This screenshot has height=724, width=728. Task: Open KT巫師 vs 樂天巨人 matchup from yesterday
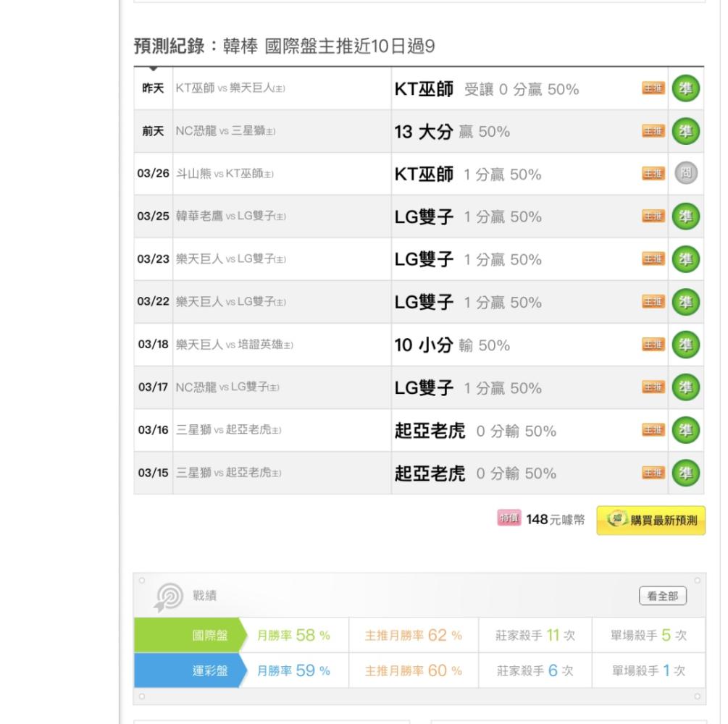click(x=230, y=89)
